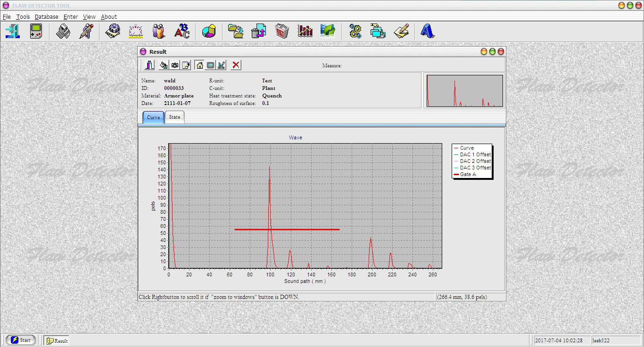Click the waveform preview thumbnail
Screen dimensions: 644x347
464,90
